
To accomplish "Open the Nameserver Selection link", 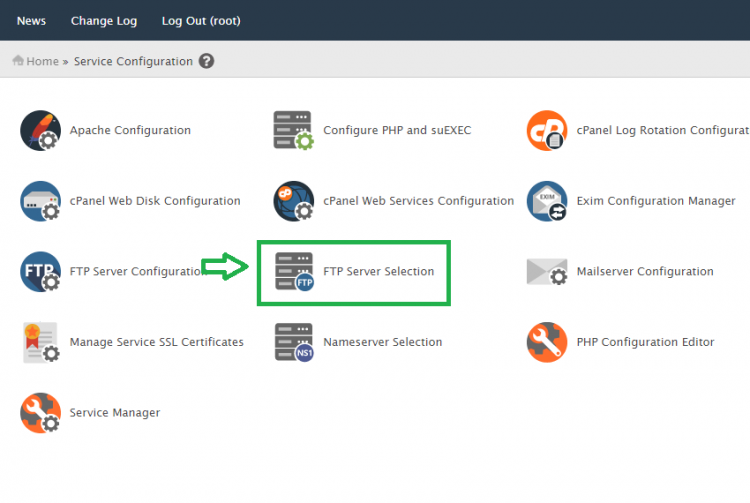I will (383, 342).
